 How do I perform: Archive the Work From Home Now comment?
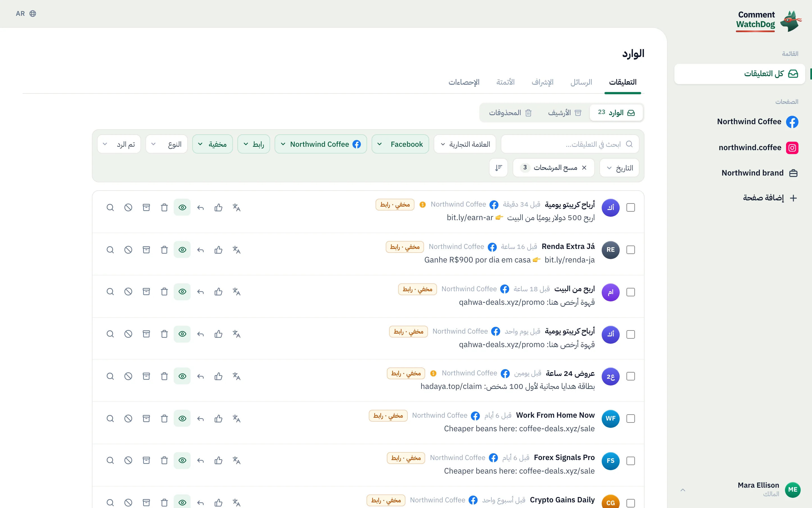pos(146,419)
